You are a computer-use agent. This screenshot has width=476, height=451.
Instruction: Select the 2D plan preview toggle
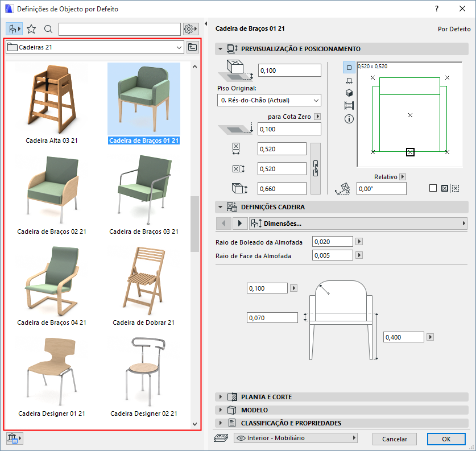pos(349,68)
